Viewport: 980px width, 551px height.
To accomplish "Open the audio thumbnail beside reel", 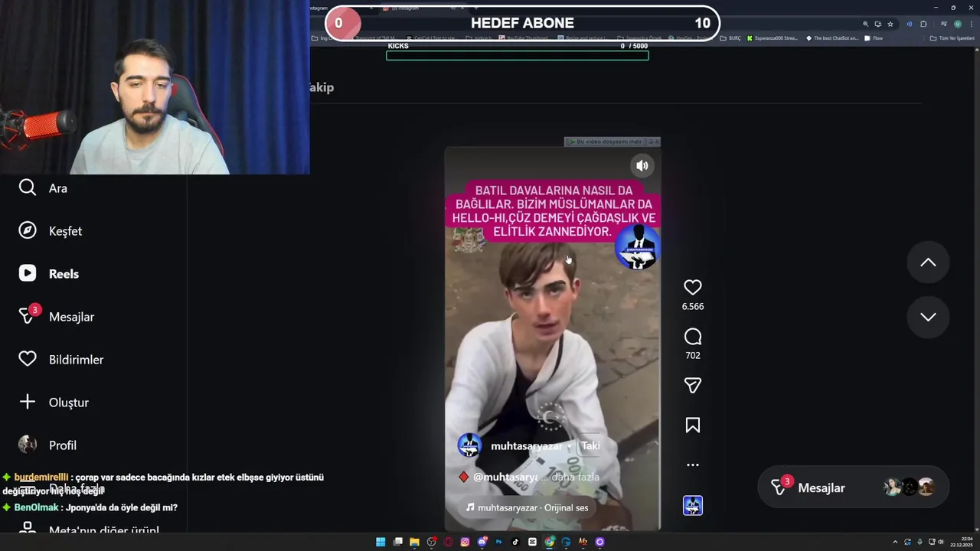I will coord(693,506).
